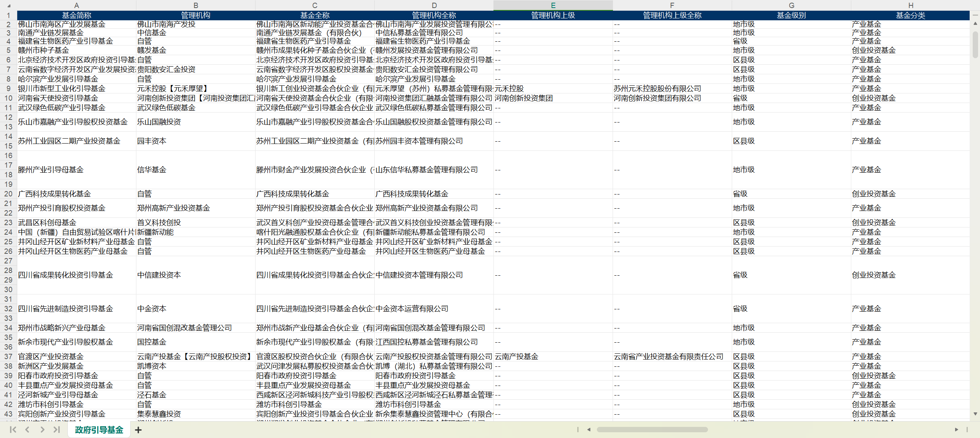The image size is (980, 438).
Task: Jump to the last sheet tab arrow
Action: coord(57,430)
